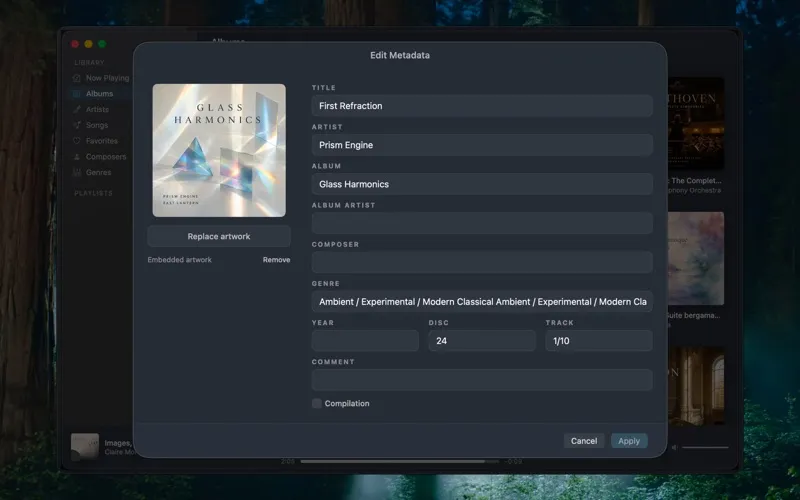Click the volume speaker icon
Viewport: 800px width, 500px height.
(674, 447)
